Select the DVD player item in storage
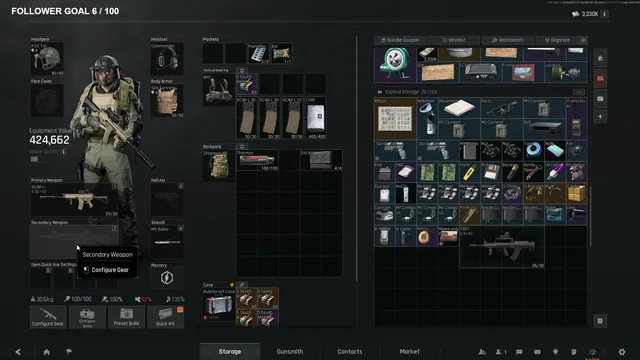The image size is (640, 360). pos(544,129)
